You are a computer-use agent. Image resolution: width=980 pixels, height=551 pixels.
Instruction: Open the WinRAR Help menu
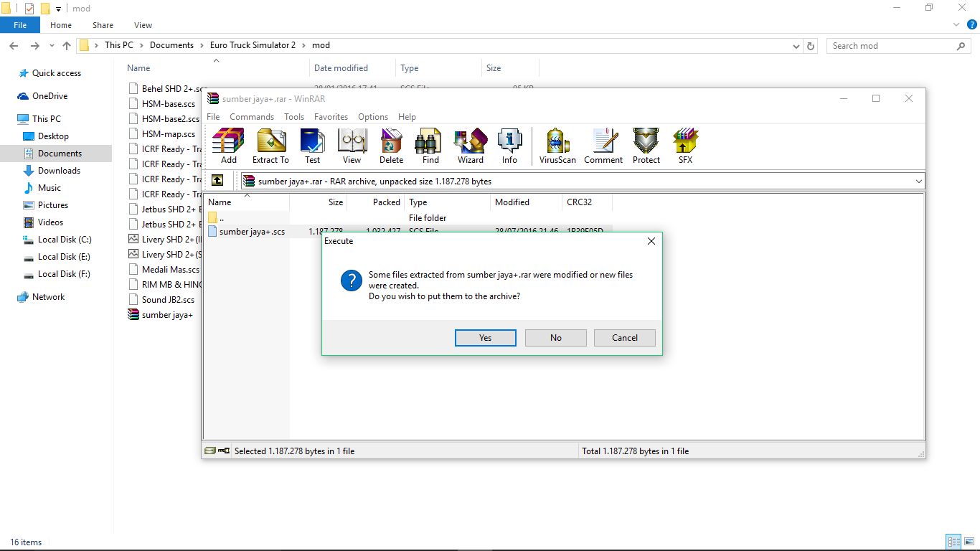407,117
